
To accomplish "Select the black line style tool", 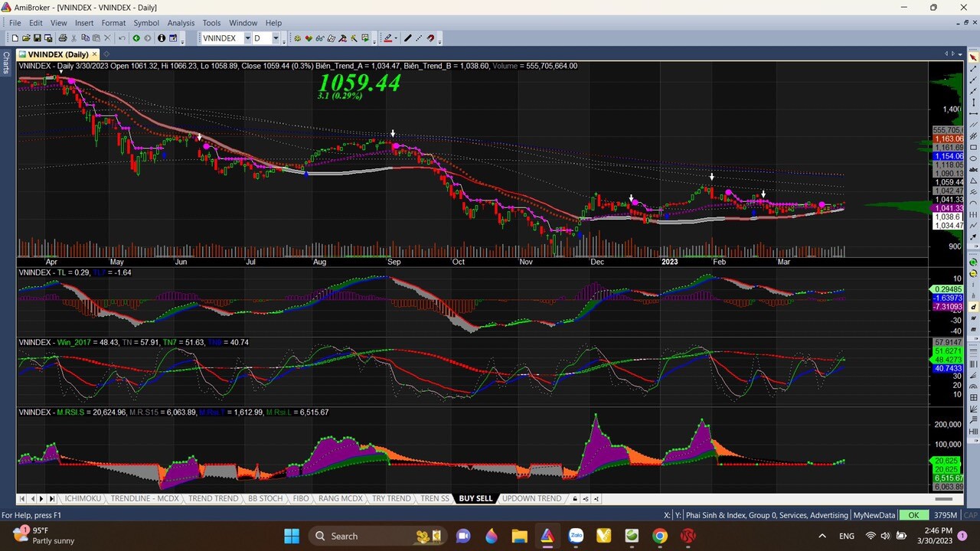I will coord(408,38).
